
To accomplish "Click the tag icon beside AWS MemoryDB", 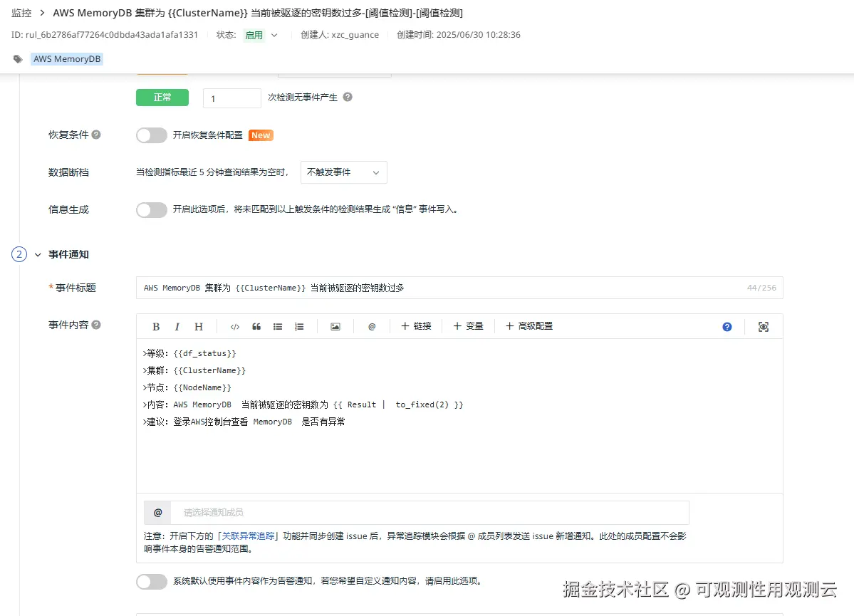I will point(18,59).
